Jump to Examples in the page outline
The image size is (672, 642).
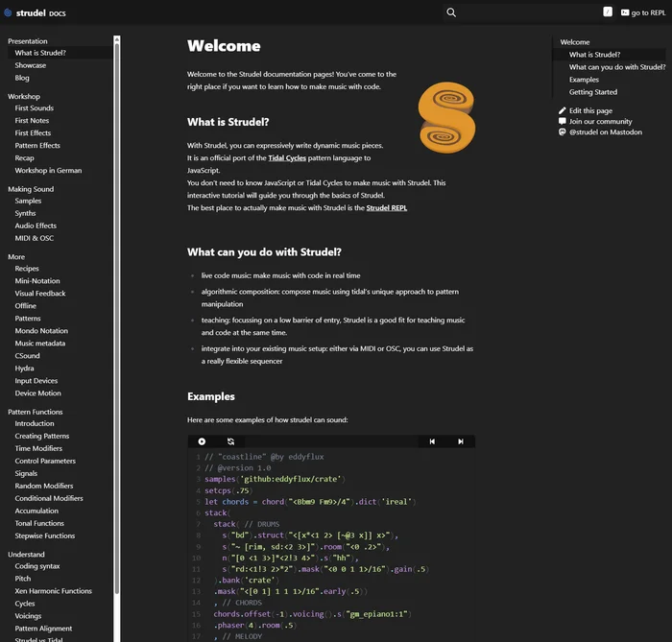(x=585, y=80)
